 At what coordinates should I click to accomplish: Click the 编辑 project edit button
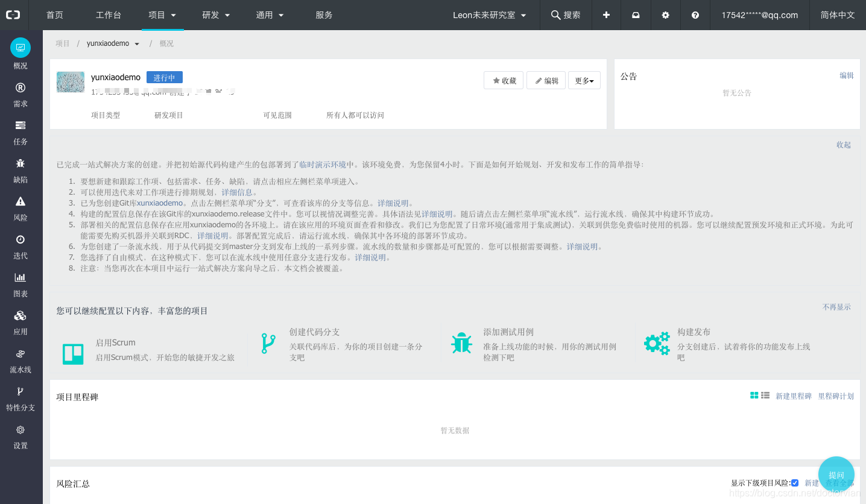(x=546, y=80)
